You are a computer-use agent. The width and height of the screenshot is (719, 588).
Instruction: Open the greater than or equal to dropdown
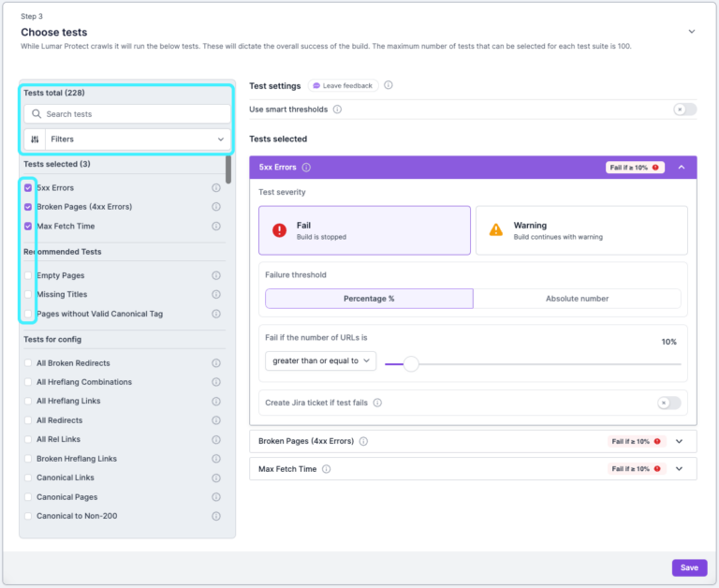pos(320,360)
